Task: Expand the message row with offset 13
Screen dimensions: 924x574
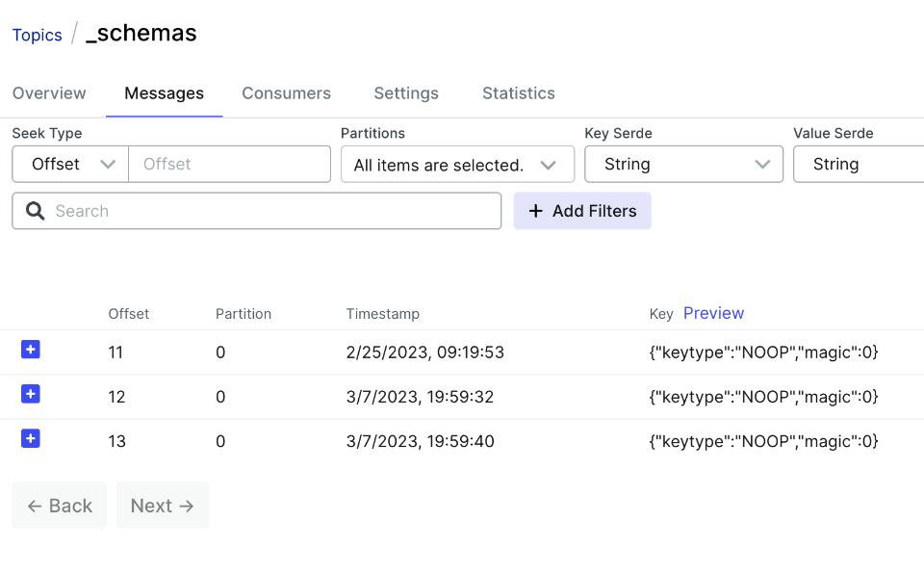Action: pos(31,439)
